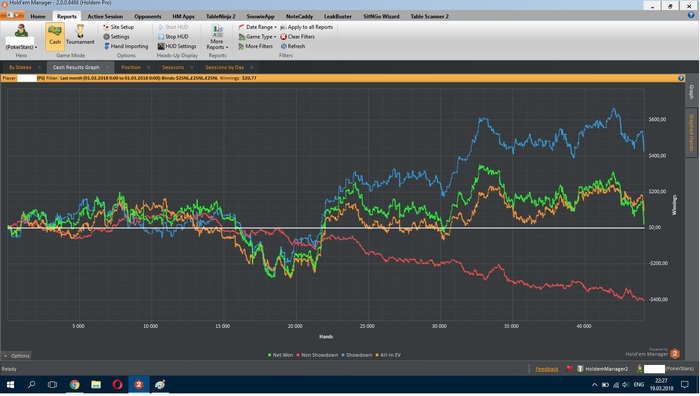This screenshot has width=700, height=396.
Task: Open the Game Type dropdown
Action: (257, 37)
